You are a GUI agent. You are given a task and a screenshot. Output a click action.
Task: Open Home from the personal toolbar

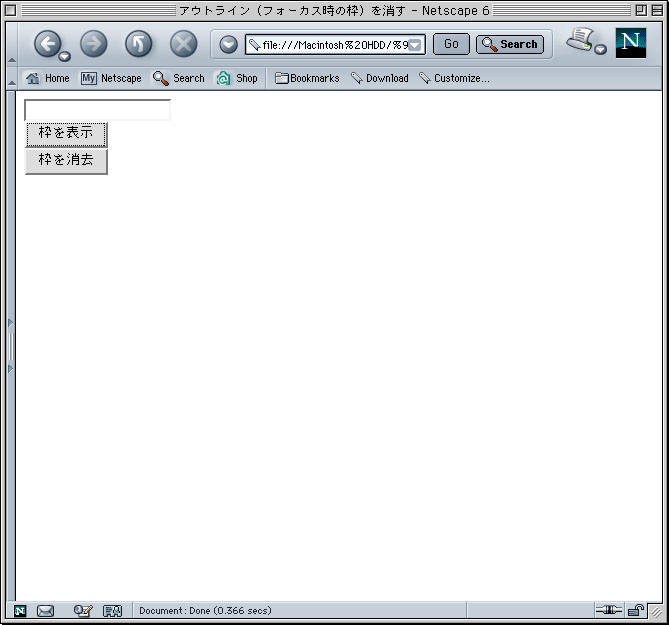(x=47, y=78)
